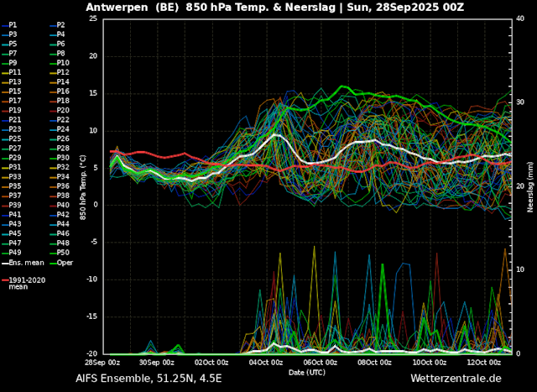537x392 pixels.
Task: Select the P10 legend color marker
Action: pos(53,63)
